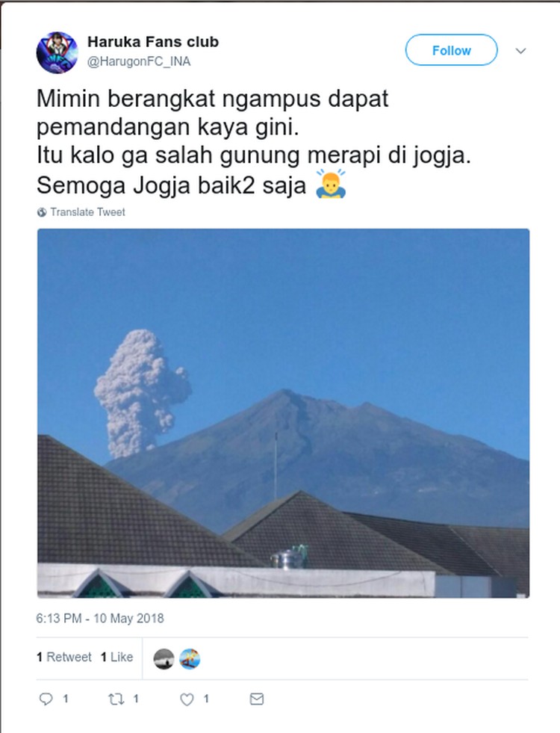The image size is (560, 733).
Task: Click the Haruka Fans club display name
Action: pos(153,42)
